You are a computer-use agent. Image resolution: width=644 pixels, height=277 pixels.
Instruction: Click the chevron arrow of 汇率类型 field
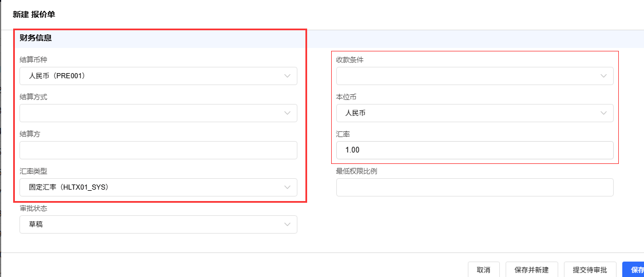(x=287, y=187)
